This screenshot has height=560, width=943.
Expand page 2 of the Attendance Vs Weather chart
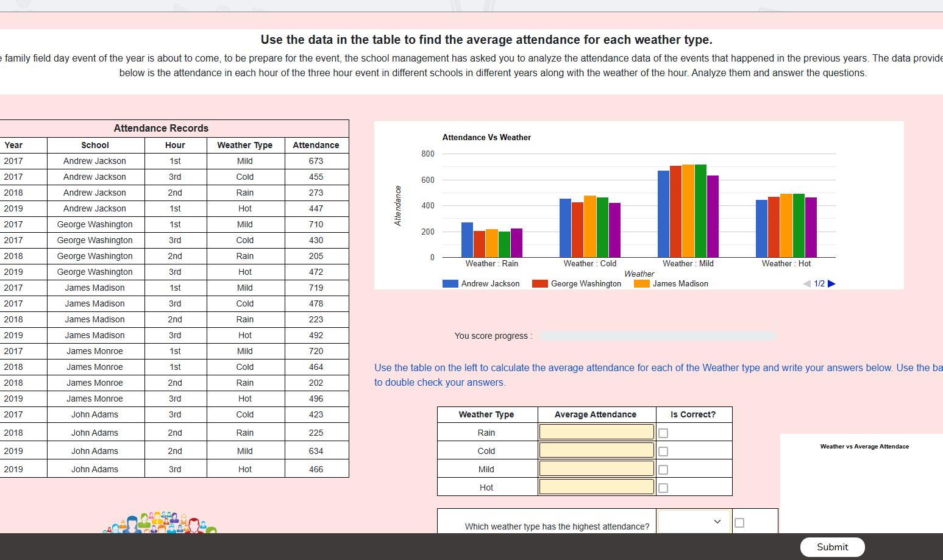(x=831, y=283)
